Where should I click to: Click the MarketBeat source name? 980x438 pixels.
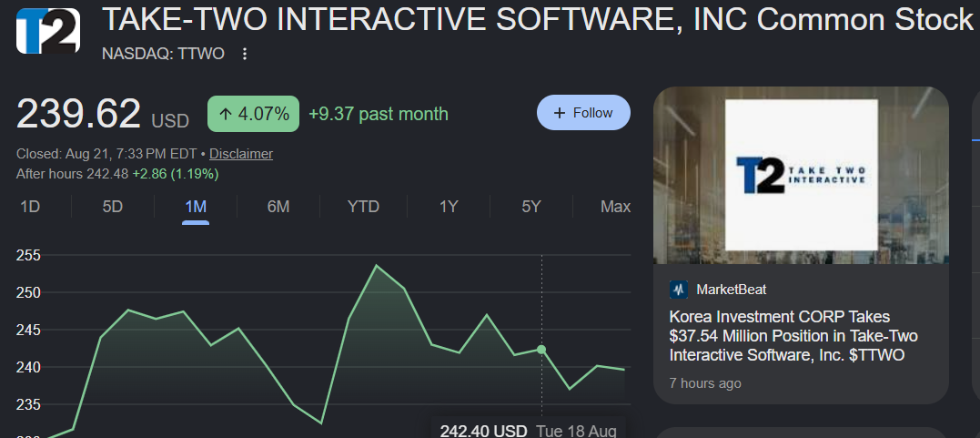click(x=731, y=290)
